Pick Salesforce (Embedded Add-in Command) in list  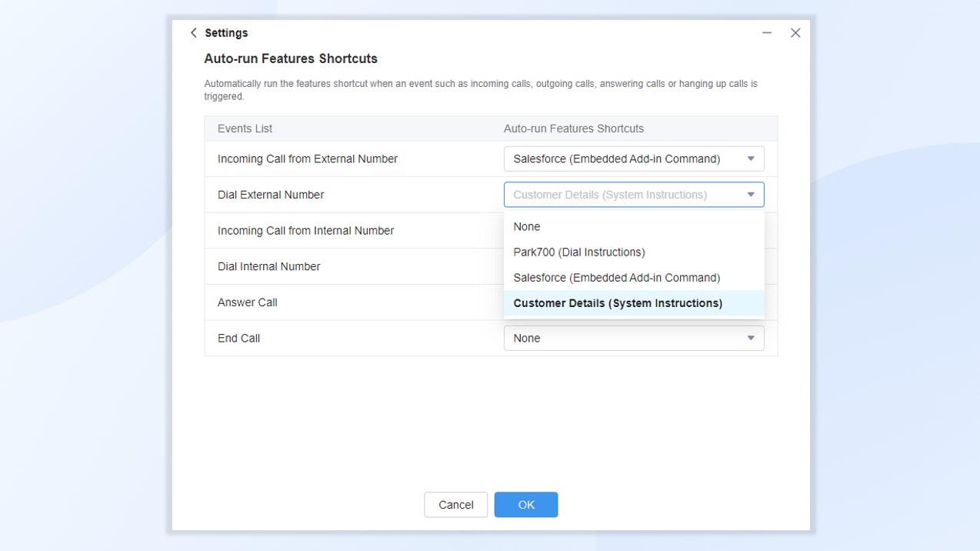pyautogui.click(x=616, y=278)
